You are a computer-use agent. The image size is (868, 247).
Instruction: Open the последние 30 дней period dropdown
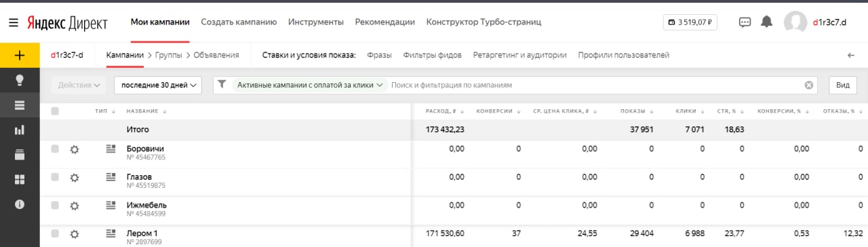[158, 85]
